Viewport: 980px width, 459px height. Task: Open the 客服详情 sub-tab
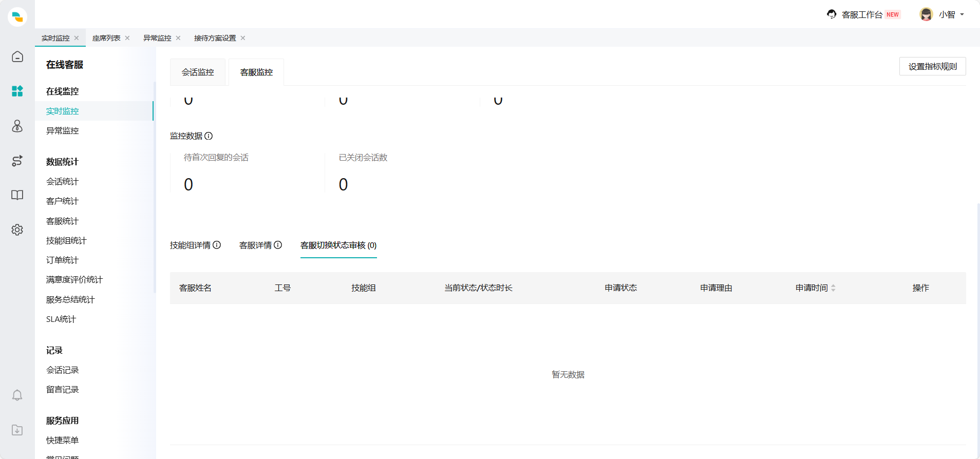pyautogui.click(x=255, y=245)
